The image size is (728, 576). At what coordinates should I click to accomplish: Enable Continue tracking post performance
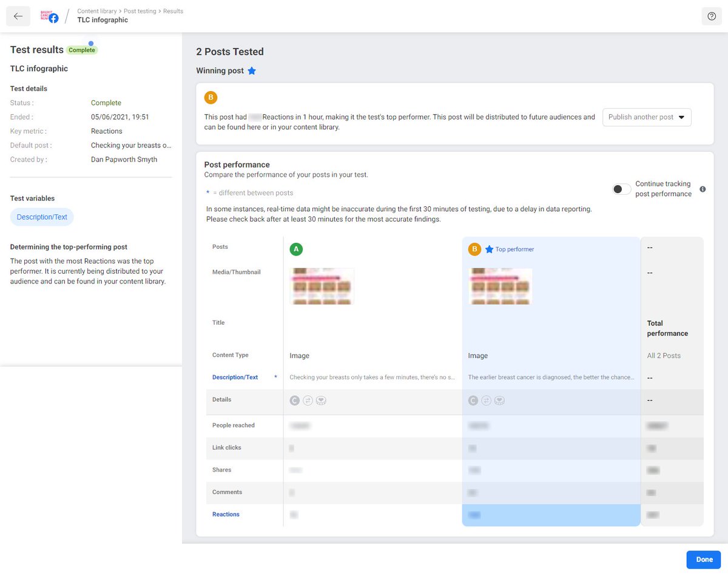tap(621, 189)
